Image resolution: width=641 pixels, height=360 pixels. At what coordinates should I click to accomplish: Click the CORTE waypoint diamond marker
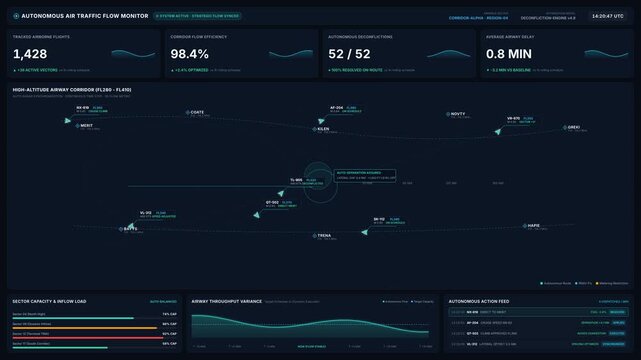pos(188,112)
